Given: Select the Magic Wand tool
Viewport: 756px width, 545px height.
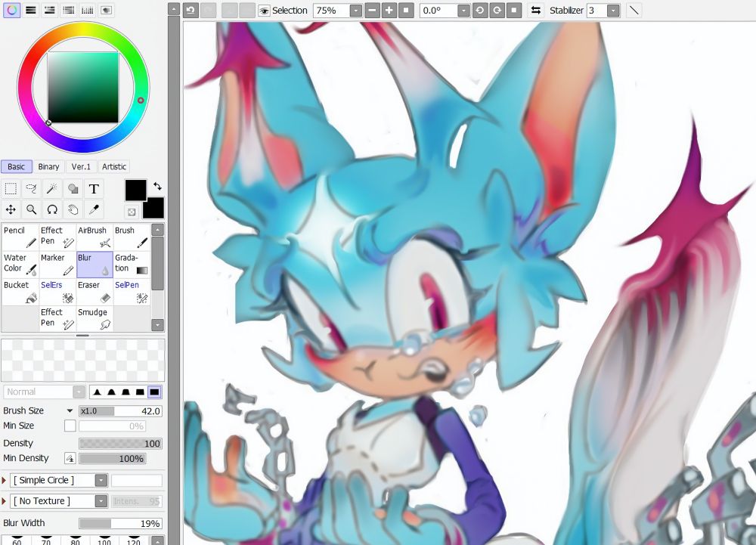Looking at the screenshot, I should (52, 188).
